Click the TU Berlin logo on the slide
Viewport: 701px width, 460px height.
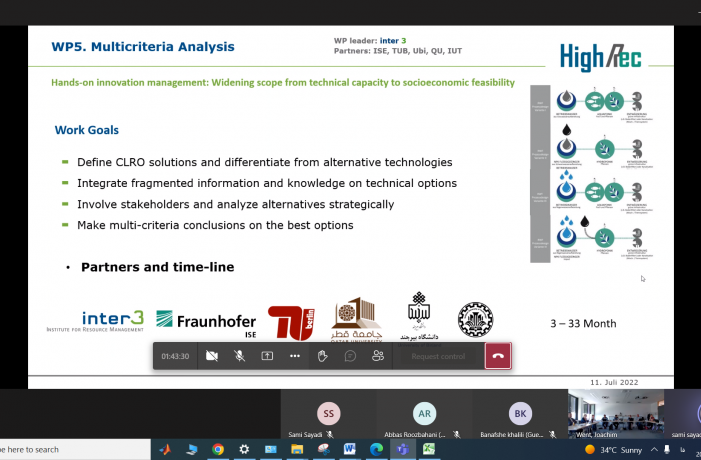pyautogui.click(x=291, y=323)
